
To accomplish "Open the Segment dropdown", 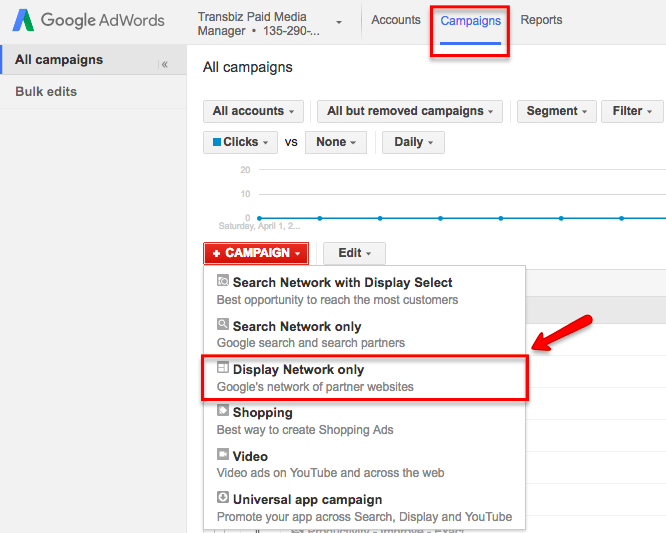I will [x=557, y=111].
